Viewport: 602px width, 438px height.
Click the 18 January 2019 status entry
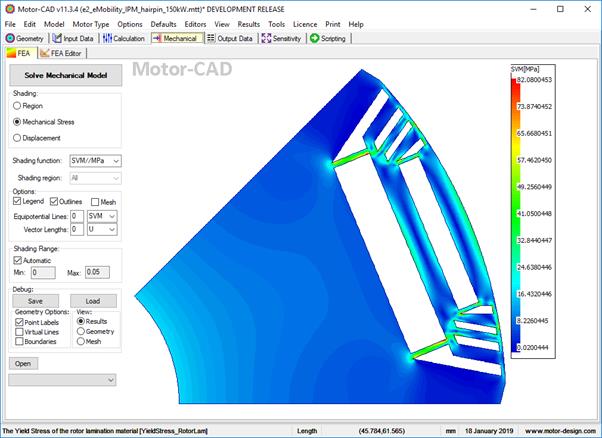[x=488, y=431]
